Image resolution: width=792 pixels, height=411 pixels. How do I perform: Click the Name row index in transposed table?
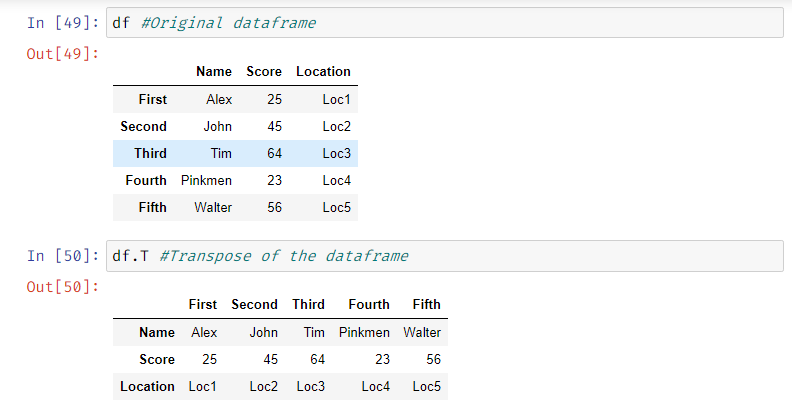click(157, 332)
